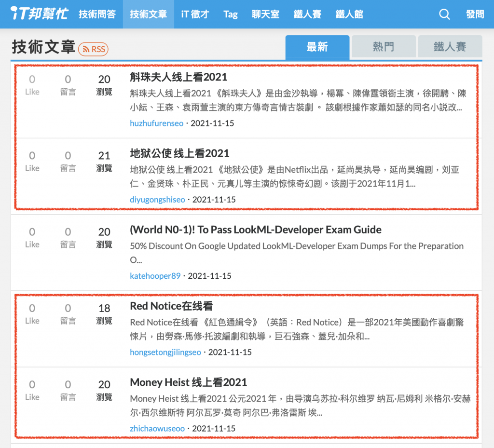Click the 發問 button
Image resolution: width=494 pixels, height=448 pixels.
475,14
